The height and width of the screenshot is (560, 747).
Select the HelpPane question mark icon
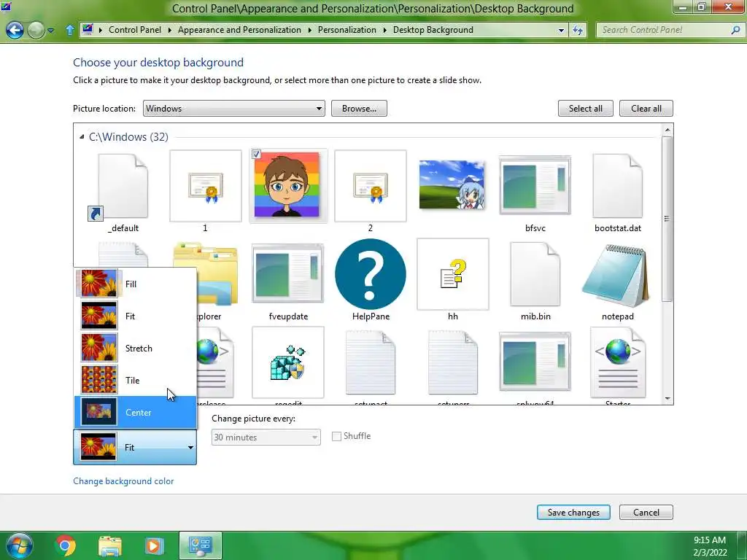tap(370, 274)
